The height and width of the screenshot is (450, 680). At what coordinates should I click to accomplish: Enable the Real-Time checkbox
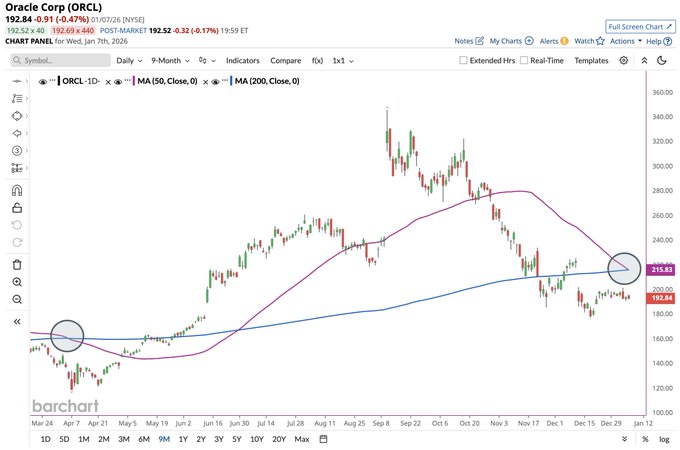(x=524, y=60)
